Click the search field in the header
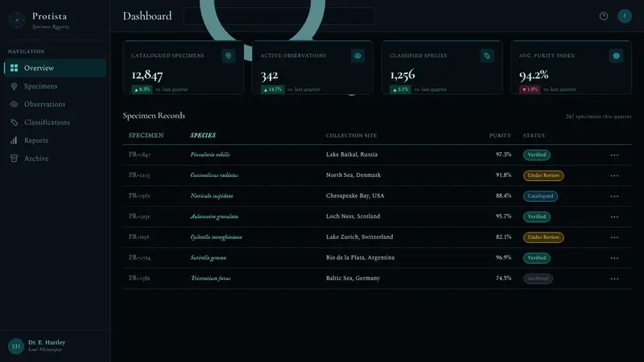This screenshot has width=644, height=362. (279, 16)
